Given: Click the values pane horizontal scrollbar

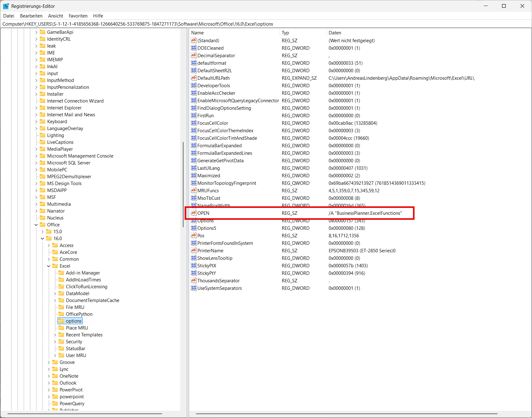Looking at the screenshot, I should tap(347, 414).
